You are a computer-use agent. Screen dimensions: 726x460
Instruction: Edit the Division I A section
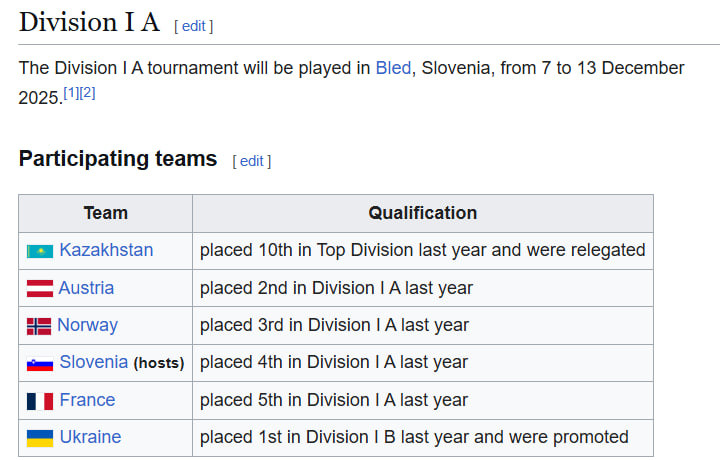(194, 26)
